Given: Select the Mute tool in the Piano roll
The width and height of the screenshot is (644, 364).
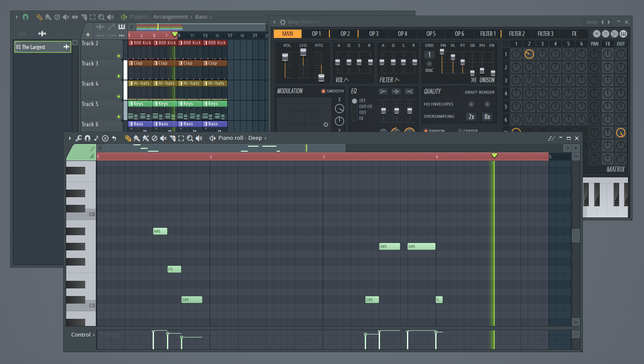Looking at the screenshot, I should 163,138.
